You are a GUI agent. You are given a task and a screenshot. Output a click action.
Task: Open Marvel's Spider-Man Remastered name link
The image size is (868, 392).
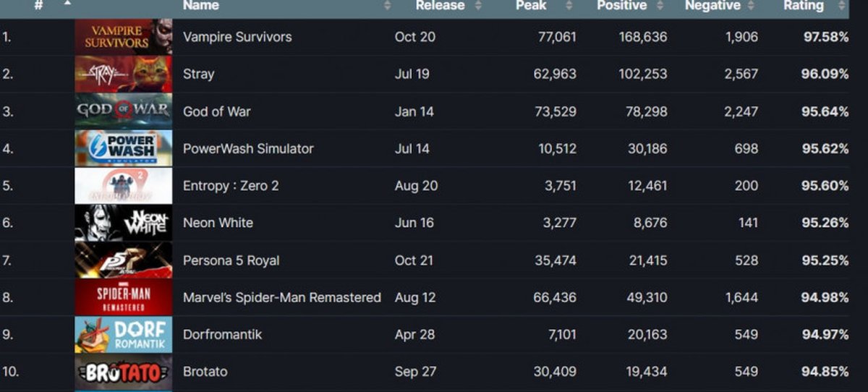click(281, 297)
